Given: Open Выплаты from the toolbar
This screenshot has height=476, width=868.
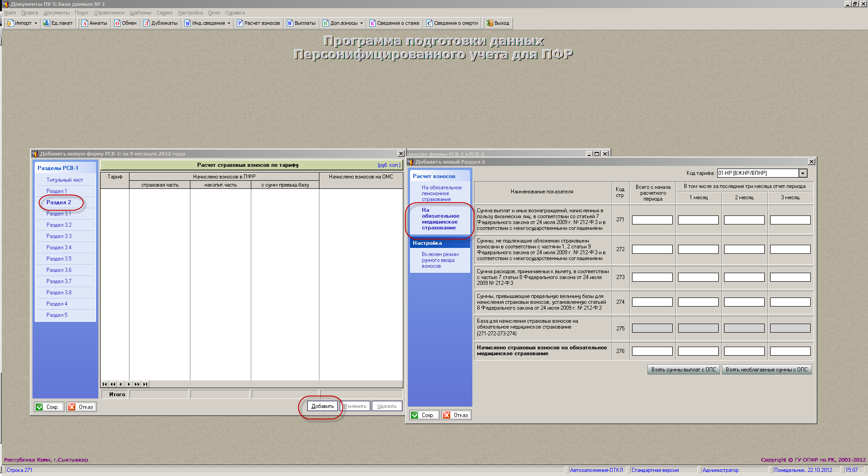Looking at the screenshot, I should click(x=291, y=23).
